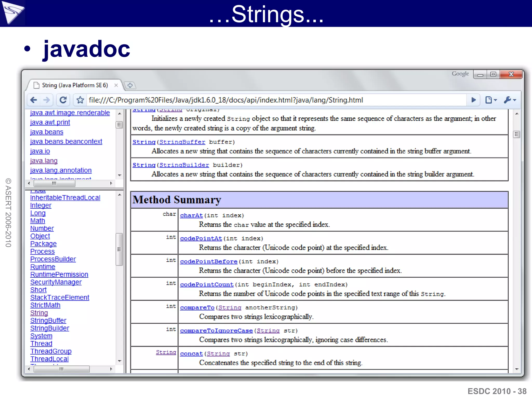Screen dimensions: 532x399
Task: Open the StringBuilder class link in list
Action: pyautogui.click(x=50, y=328)
